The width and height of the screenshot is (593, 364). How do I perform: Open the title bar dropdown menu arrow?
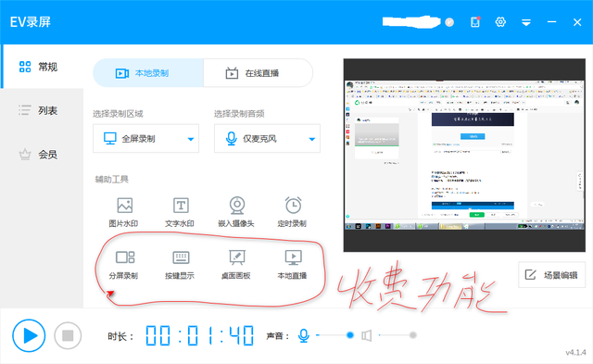(526, 22)
